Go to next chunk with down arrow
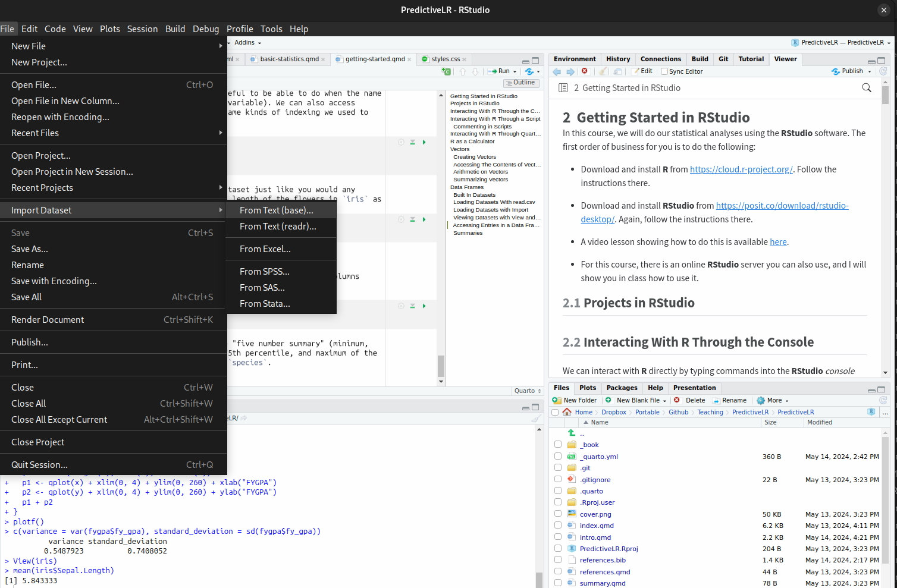Image resolution: width=897 pixels, height=588 pixels. [475, 71]
